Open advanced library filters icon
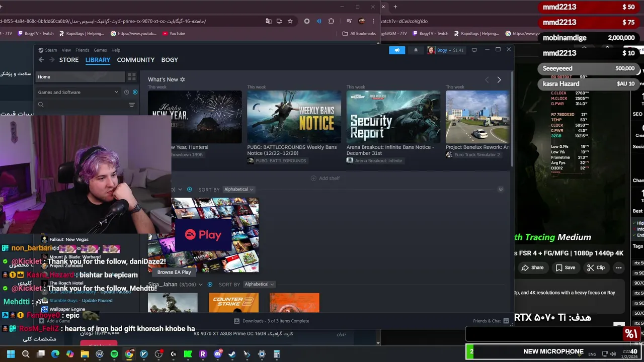This screenshot has width=644, height=362. click(132, 105)
